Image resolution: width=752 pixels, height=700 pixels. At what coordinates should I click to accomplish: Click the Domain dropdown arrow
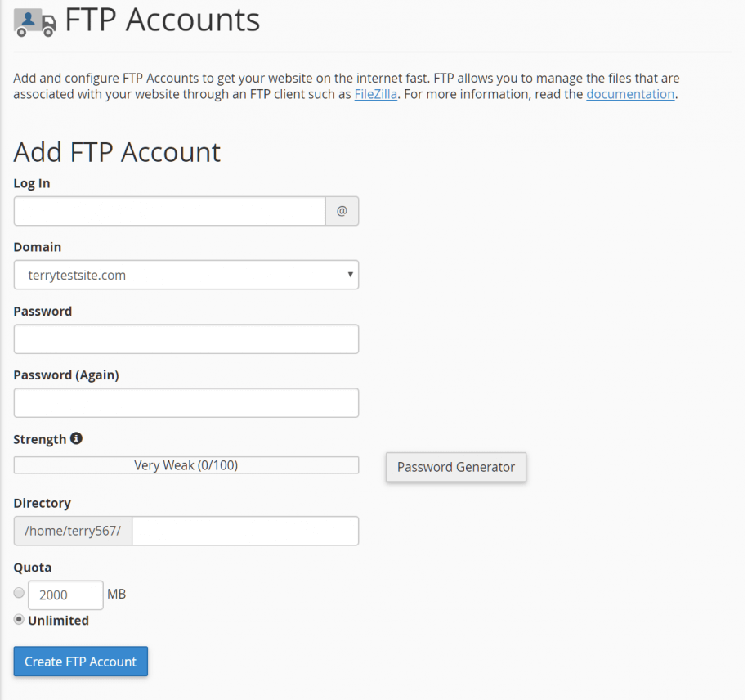(350, 275)
